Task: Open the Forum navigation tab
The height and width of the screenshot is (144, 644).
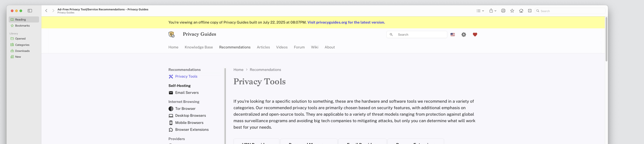Action: (x=299, y=47)
